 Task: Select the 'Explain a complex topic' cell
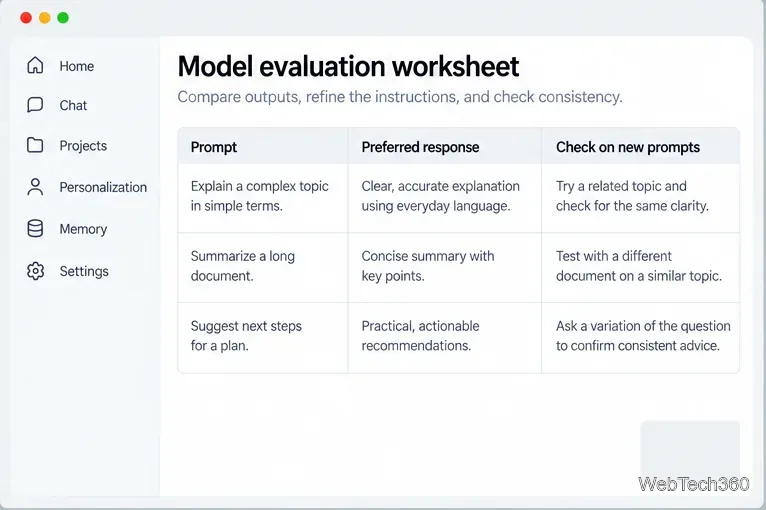tap(263, 196)
